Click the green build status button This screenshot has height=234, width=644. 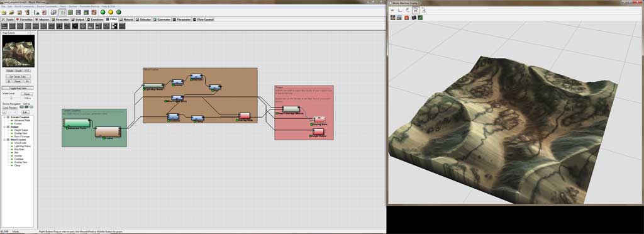coord(103,13)
